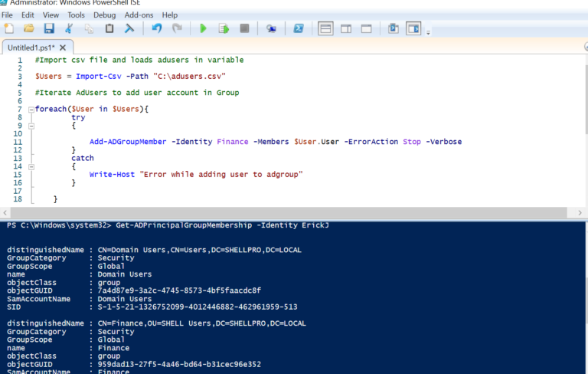Open the Tools menu
This screenshot has width=588, height=374.
(76, 15)
